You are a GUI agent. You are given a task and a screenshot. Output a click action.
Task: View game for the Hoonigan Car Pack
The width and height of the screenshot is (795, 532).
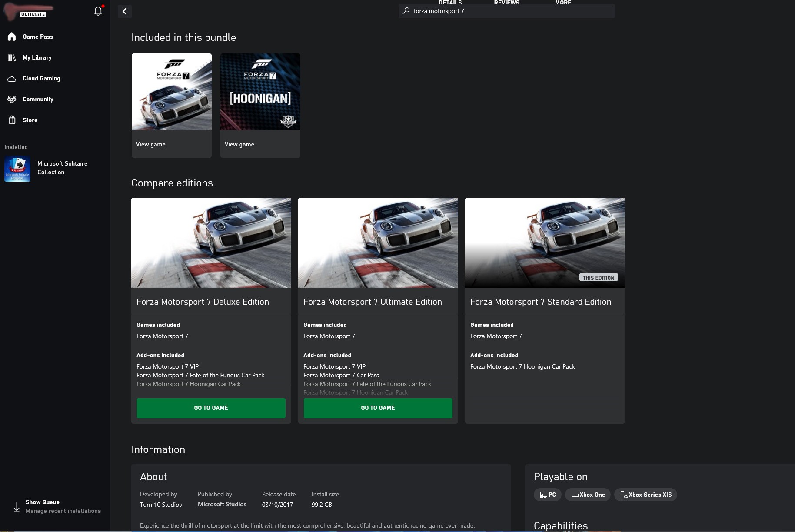239,144
